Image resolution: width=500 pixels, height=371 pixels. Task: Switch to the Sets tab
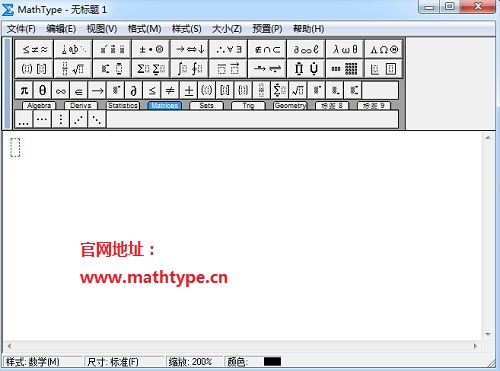point(206,106)
